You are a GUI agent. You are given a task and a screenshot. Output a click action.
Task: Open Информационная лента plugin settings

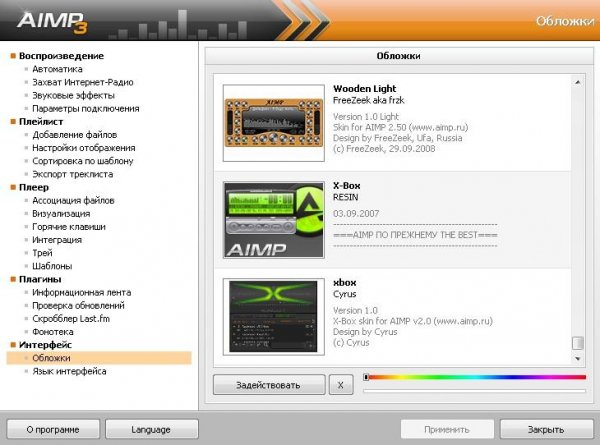pos(82,292)
